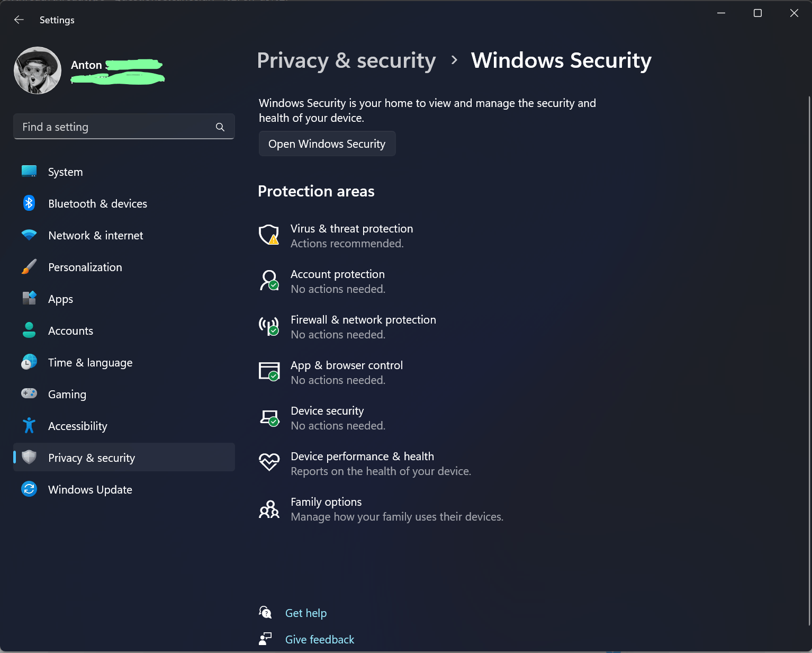The width and height of the screenshot is (812, 653).
Task: Click the Give feedback link
Action: point(320,639)
